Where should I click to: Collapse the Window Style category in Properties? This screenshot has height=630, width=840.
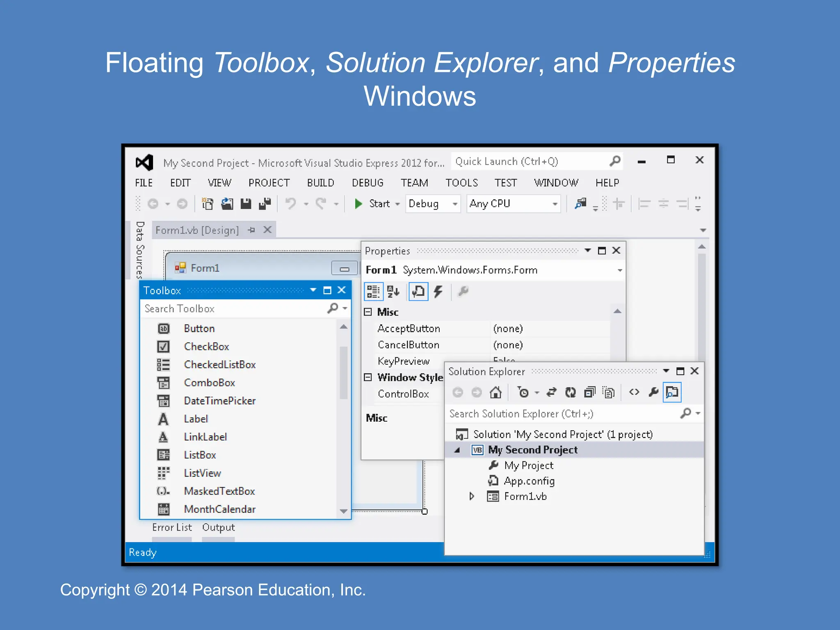point(368,377)
